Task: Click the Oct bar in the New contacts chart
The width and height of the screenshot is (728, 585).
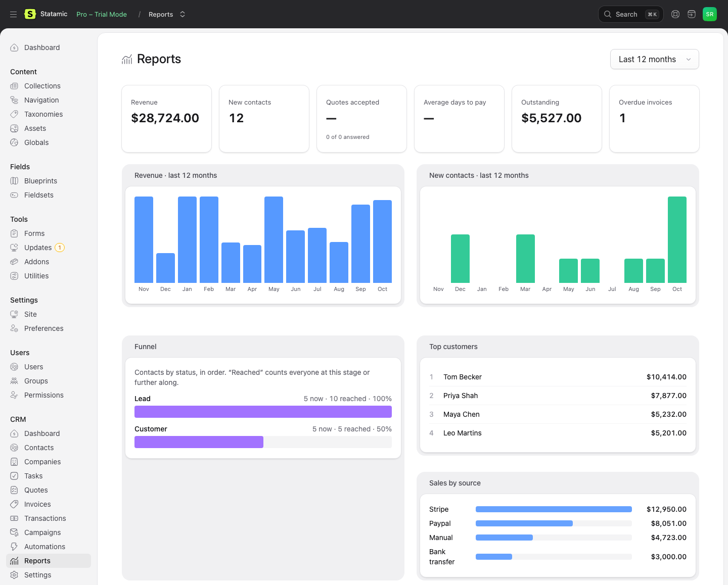Action: 677,239
